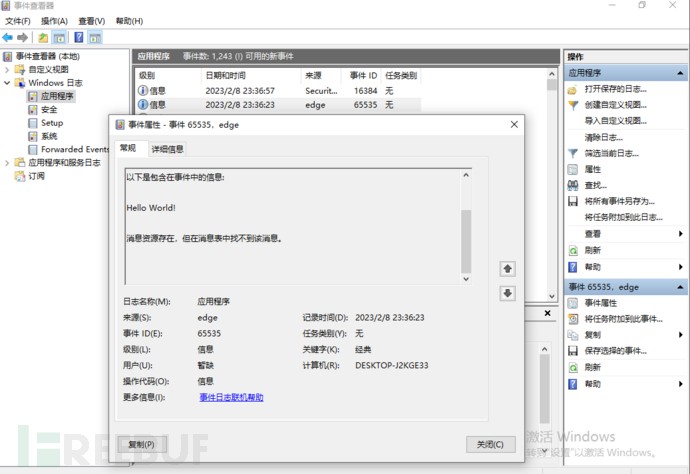Close the event properties dialog with X

[x=514, y=125]
